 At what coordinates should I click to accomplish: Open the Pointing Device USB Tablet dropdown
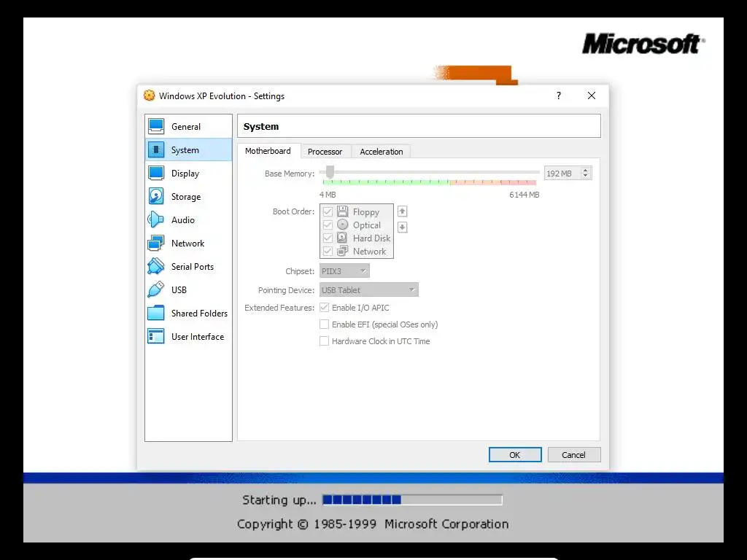pos(368,290)
